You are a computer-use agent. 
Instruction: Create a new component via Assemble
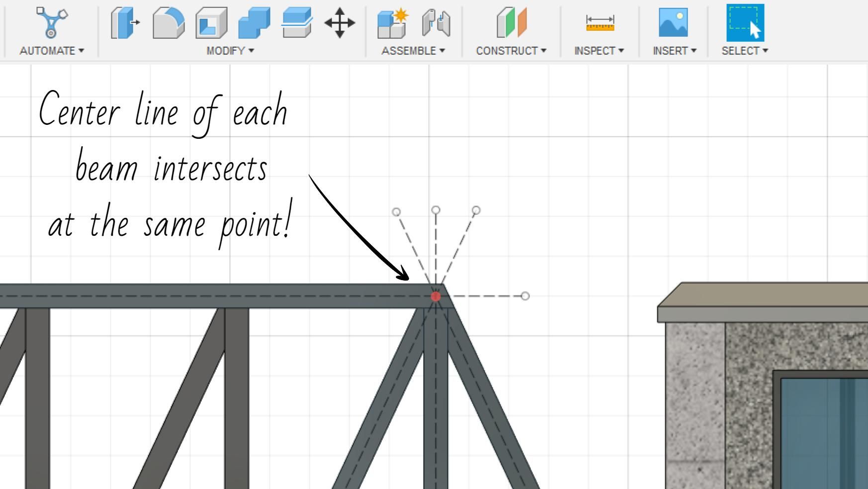pyautogui.click(x=393, y=22)
